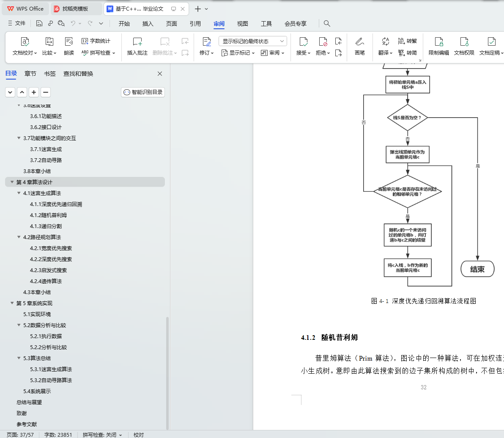Open 文档权限 document permissions
The image size is (504, 438).
coord(464,47)
